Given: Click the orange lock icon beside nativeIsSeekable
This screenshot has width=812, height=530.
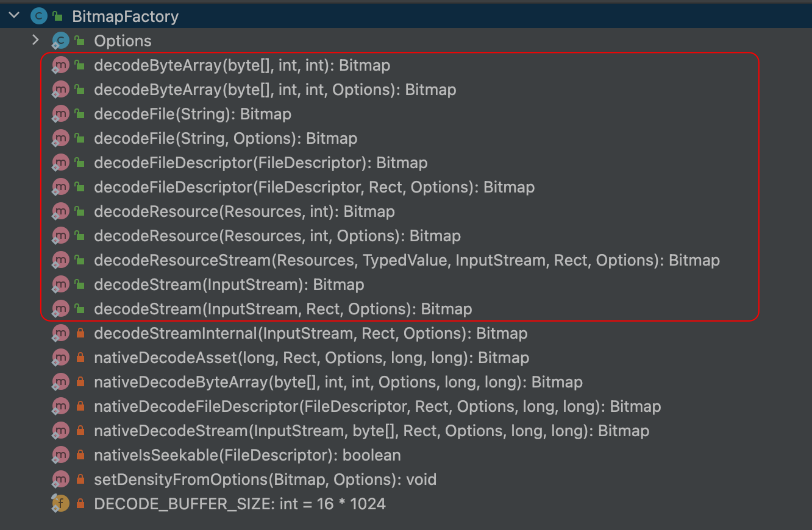Looking at the screenshot, I should tap(79, 454).
